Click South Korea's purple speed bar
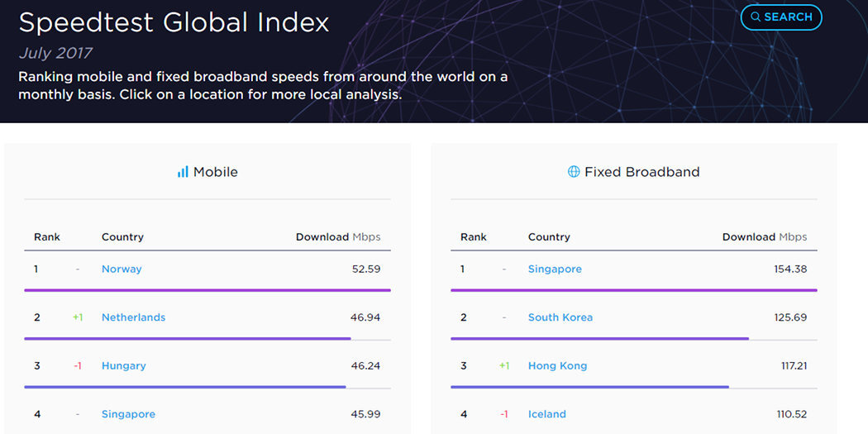868x434 pixels. click(599, 338)
